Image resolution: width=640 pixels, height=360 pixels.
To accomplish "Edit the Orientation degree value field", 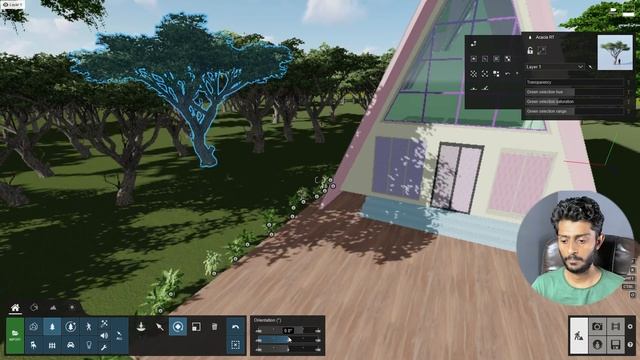I will point(288,330).
